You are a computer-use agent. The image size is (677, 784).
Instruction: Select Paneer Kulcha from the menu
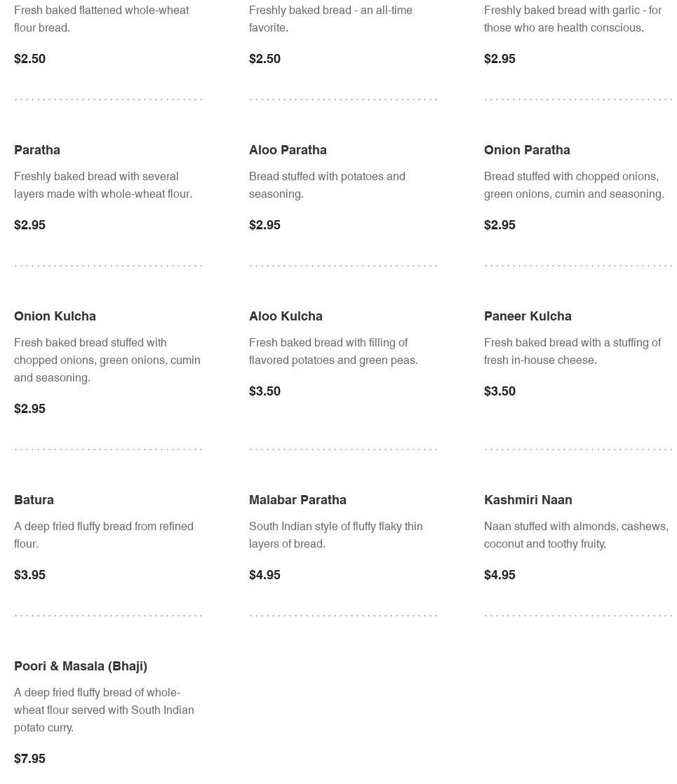pos(528,316)
